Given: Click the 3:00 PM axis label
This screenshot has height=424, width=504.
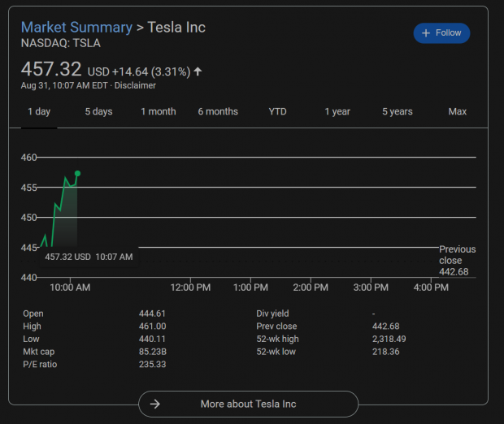Looking at the screenshot, I should [371, 288].
